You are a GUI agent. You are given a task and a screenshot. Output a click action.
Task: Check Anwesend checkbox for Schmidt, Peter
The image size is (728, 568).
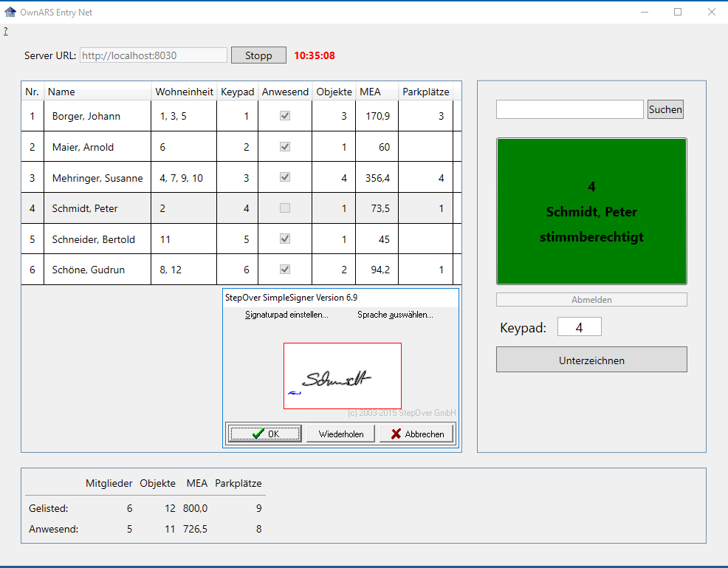pos(285,208)
